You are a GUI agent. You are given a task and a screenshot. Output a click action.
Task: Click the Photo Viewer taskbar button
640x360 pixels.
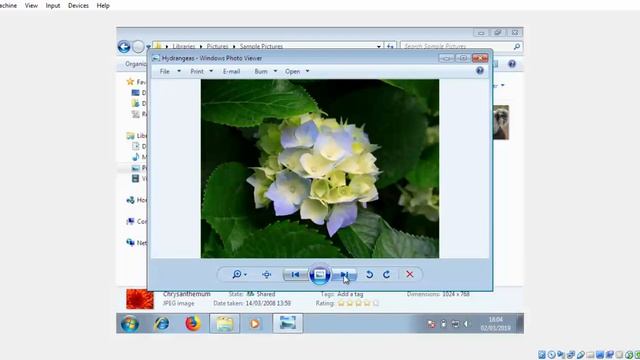288,324
